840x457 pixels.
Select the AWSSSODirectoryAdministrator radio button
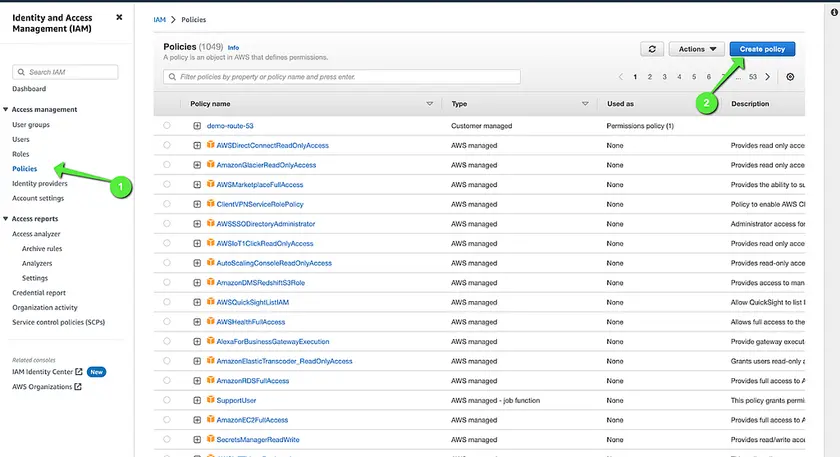pos(167,223)
